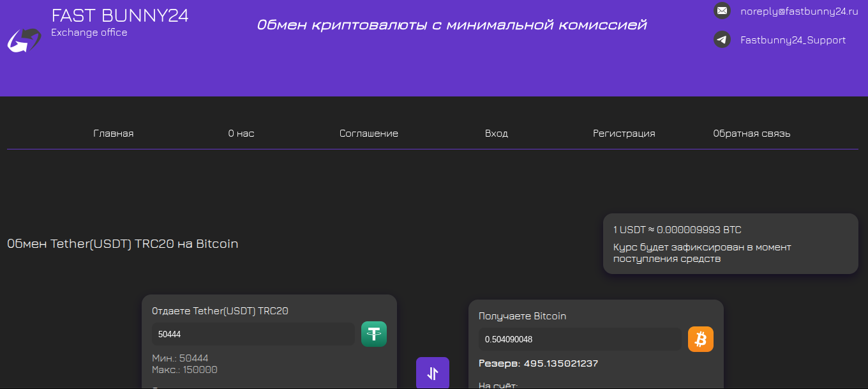This screenshot has width=868, height=389.
Task: Swap exchange direction with arrows button
Action: [433, 373]
